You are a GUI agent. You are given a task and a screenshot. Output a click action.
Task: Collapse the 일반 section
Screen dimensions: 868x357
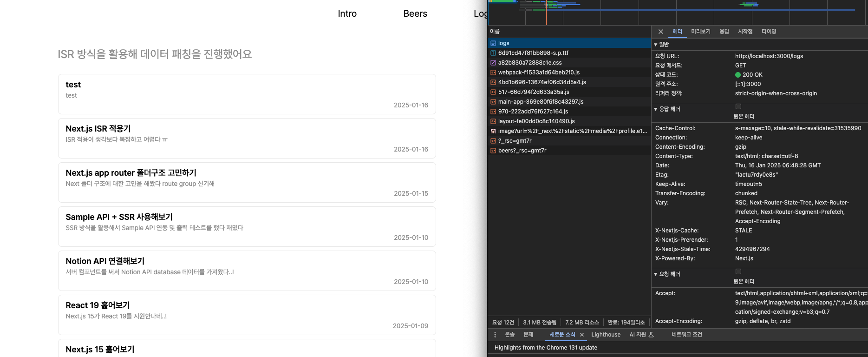(656, 45)
